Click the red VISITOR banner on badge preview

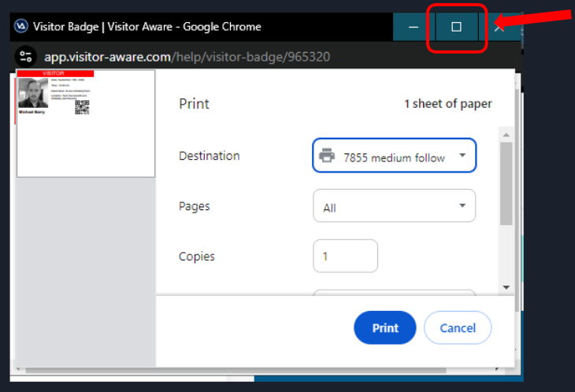(55, 73)
